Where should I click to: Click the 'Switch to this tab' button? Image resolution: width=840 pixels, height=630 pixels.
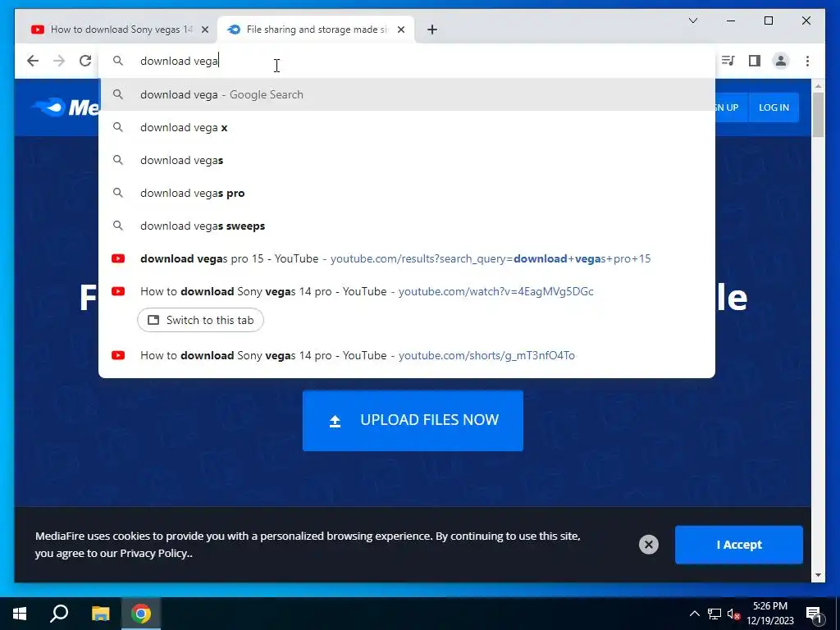coord(200,320)
